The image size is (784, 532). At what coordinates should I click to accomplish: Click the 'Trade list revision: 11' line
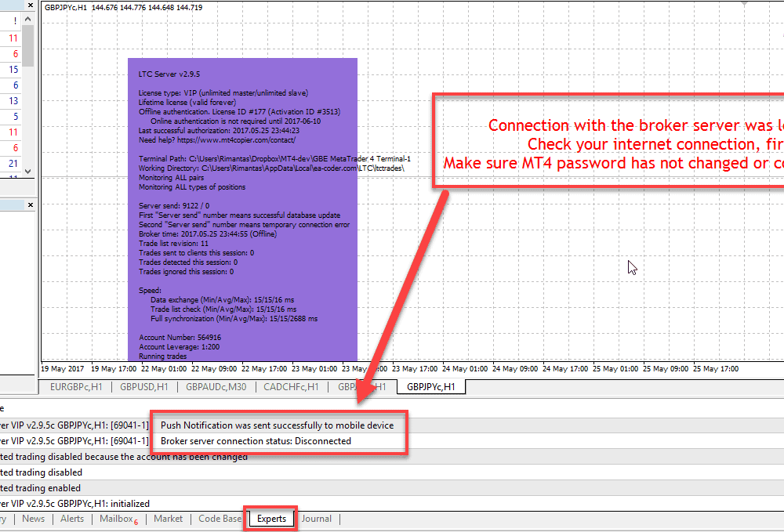pos(173,243)
